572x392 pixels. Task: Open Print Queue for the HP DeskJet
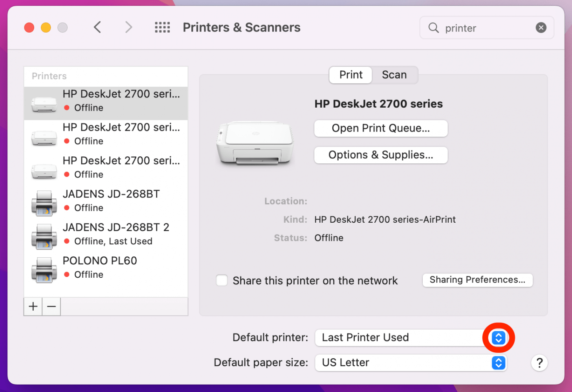click(x=381, y=128)
